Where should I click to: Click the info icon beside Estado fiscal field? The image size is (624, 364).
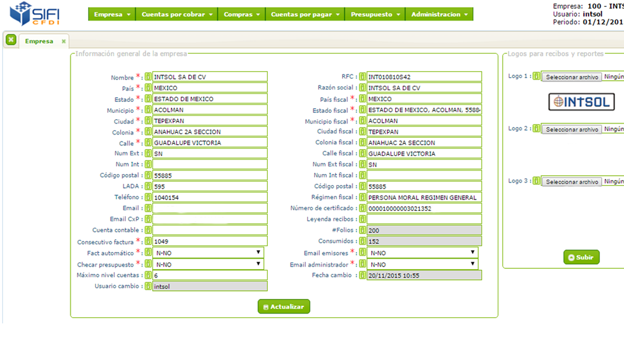[x=362, y=110]
